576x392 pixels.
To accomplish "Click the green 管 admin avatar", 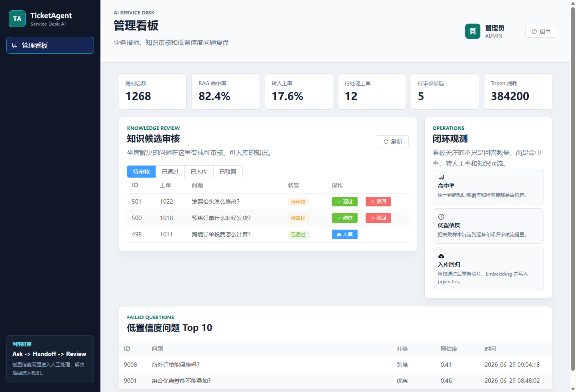I will [473, 31].
